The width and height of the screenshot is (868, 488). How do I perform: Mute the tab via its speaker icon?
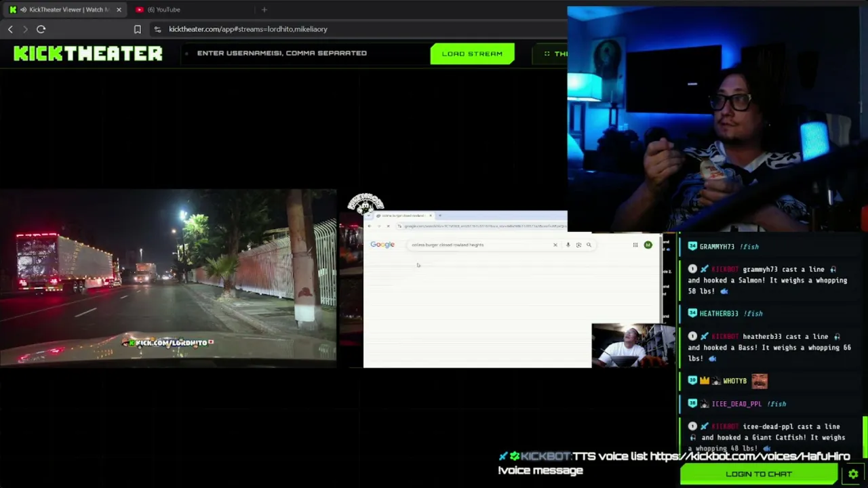(24, 9)
